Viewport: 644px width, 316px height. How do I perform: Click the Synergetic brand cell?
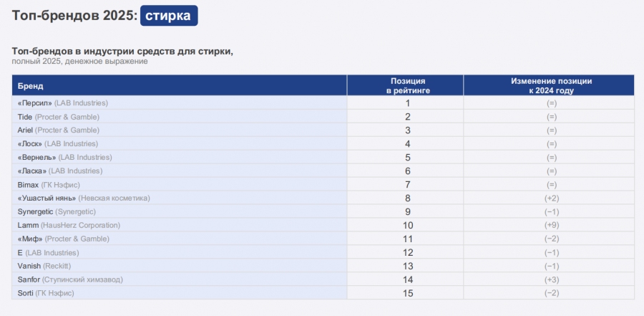pyautogui.click(x=57, y=211)
